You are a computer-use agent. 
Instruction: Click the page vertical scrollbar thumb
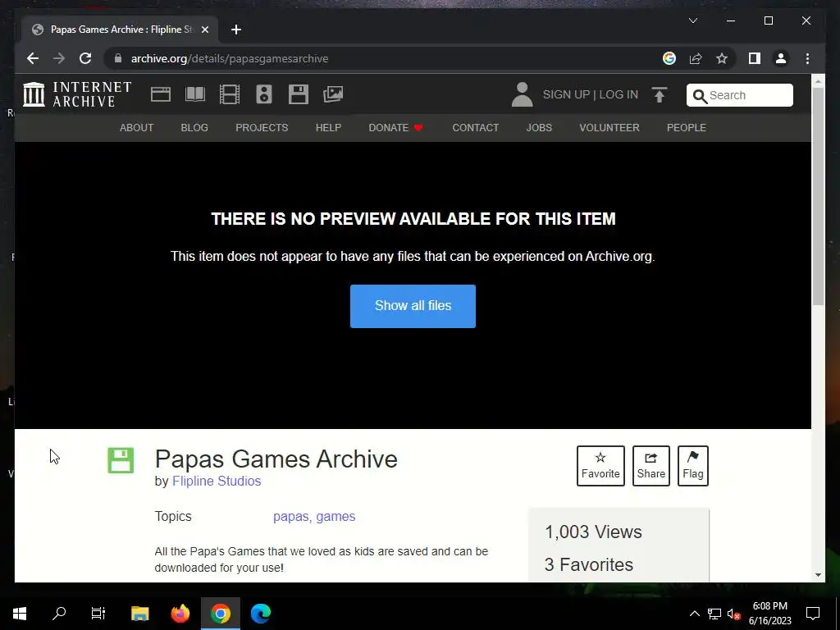(x=818, y=196)
